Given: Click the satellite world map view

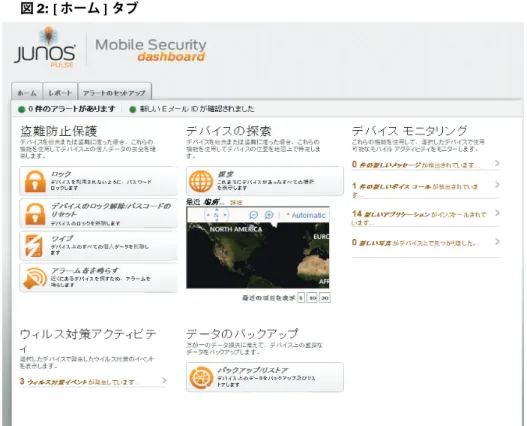Looking at the screenshot, I should point(258,255).
